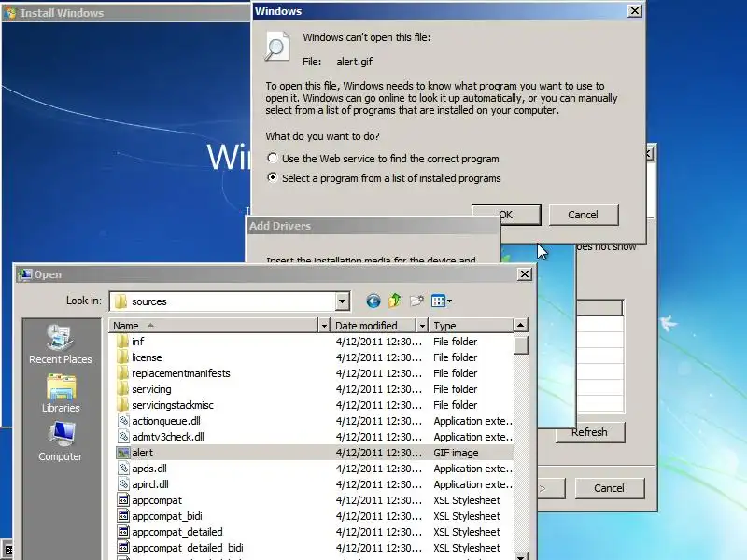The width and height of the screenshot is (747, 560).
Task: Click Refresh button in background window
Action: click(x=590, y=432)
